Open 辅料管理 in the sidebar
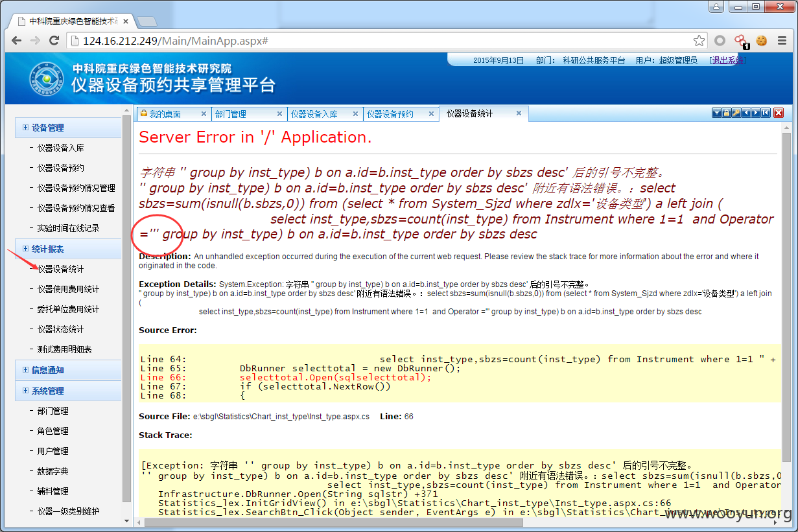This screenshot has height=532, width=798. coord(53,491)
